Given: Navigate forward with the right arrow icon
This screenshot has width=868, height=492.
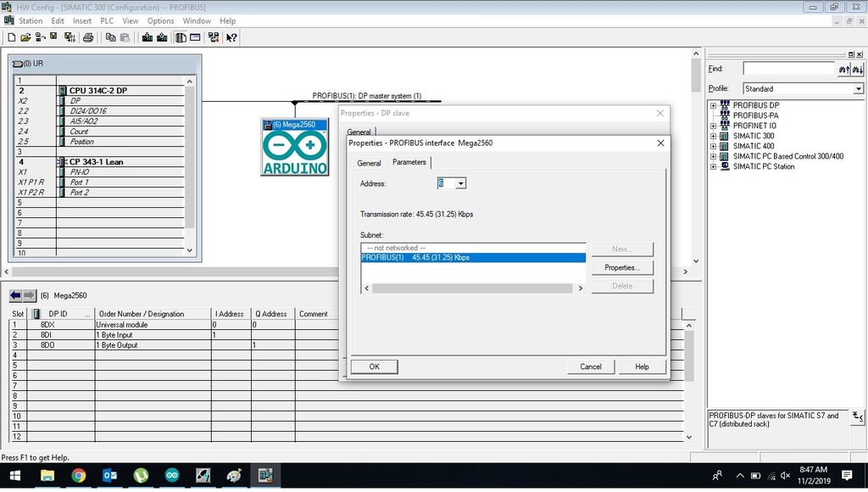Looking at the screenshot, I should (x=29, y=295).
